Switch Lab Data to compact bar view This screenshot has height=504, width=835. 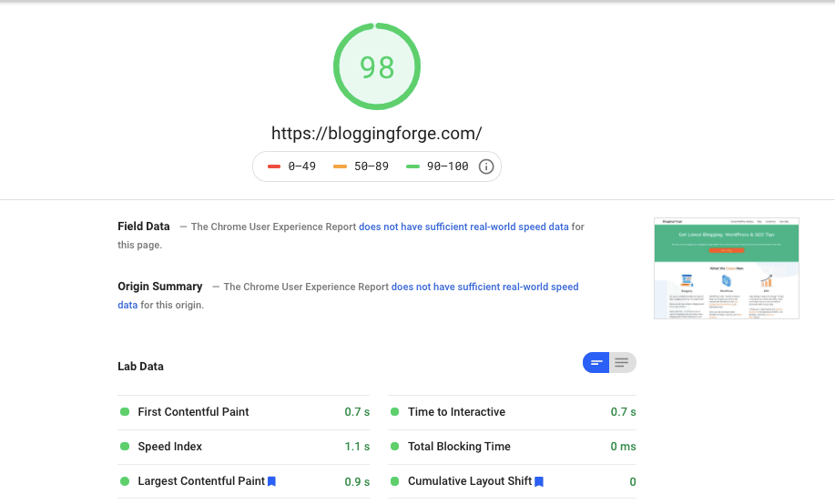coord(596,362)
